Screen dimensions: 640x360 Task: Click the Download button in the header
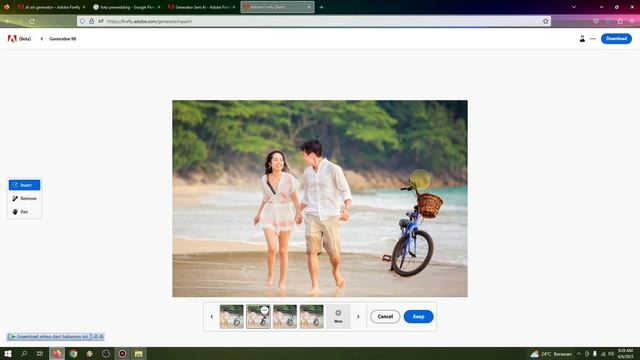[616, 39]
